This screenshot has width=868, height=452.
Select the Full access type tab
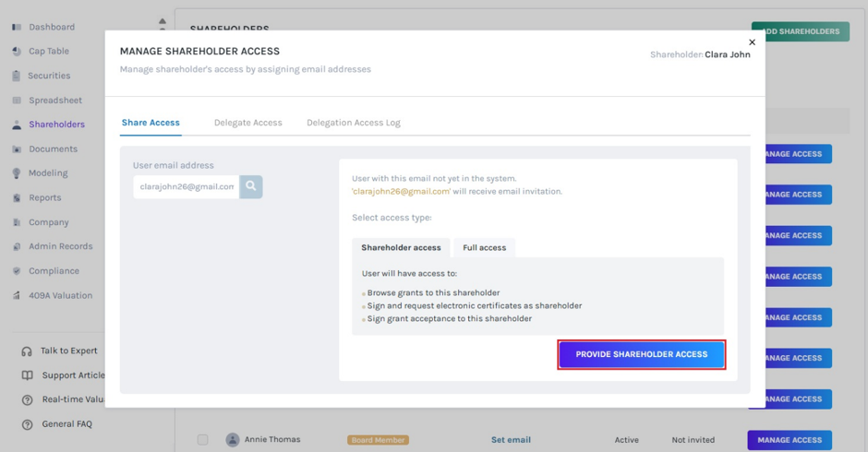485,247
